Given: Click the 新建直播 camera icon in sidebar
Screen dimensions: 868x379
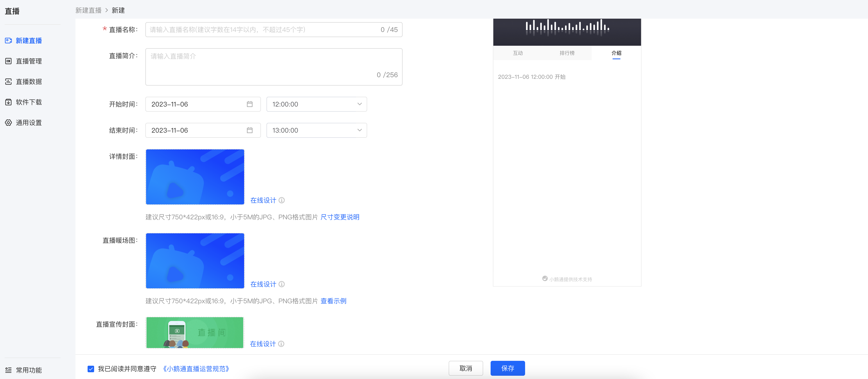Looking at the screenshot, I should pyautogui.click(x=8, y=41).
